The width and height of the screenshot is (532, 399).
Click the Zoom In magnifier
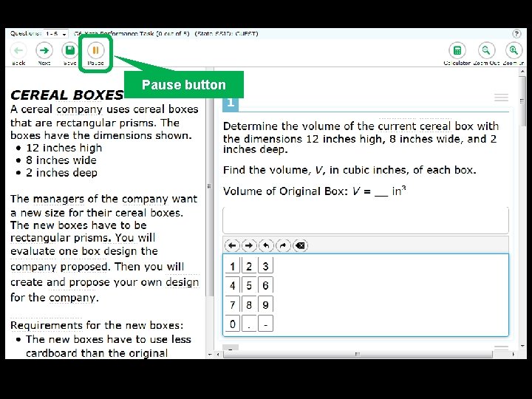[x=514, y=51]
